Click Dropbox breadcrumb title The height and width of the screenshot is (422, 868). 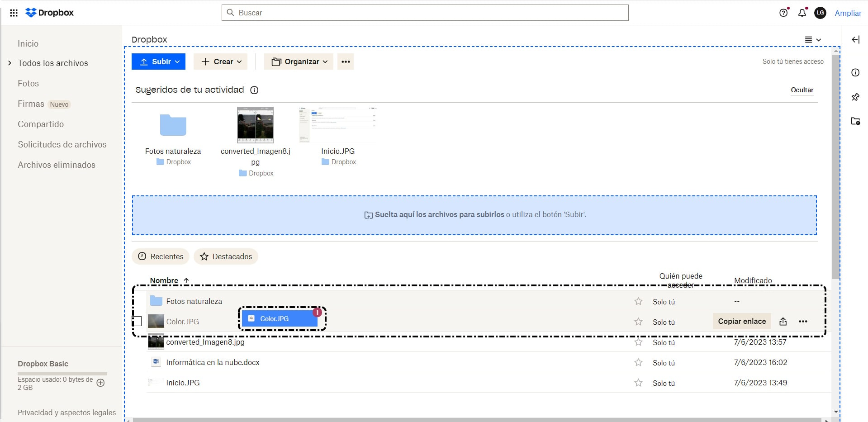pyautogui.click(x=149, y=39)
